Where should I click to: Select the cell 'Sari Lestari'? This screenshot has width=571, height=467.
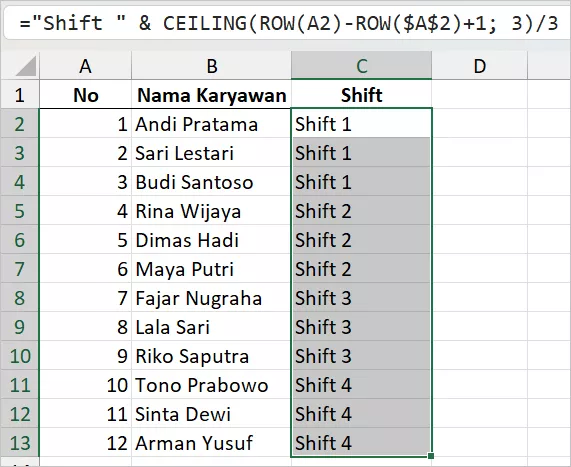pos(211,153)
